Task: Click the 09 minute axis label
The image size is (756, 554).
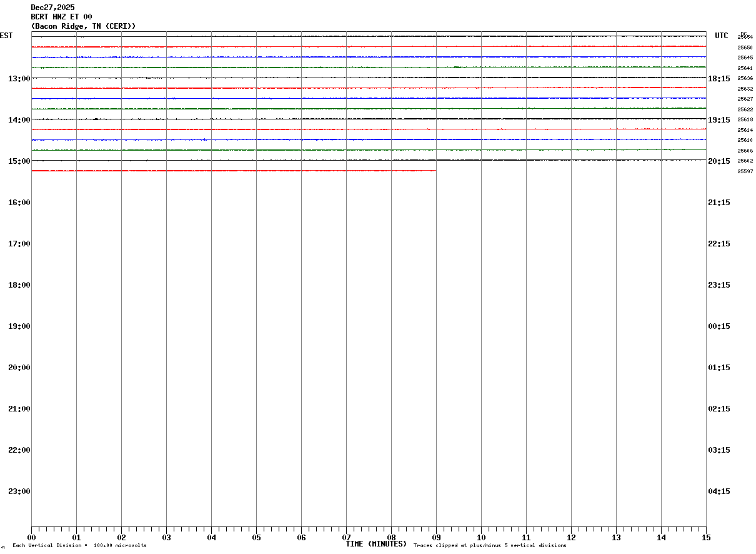Action: (x=436, y=538)
